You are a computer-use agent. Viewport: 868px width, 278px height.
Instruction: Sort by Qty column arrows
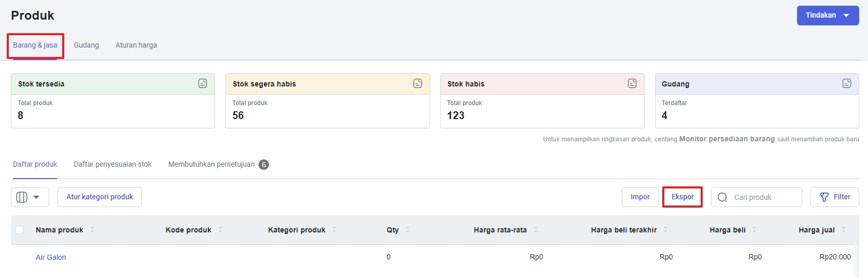point(408,230)
